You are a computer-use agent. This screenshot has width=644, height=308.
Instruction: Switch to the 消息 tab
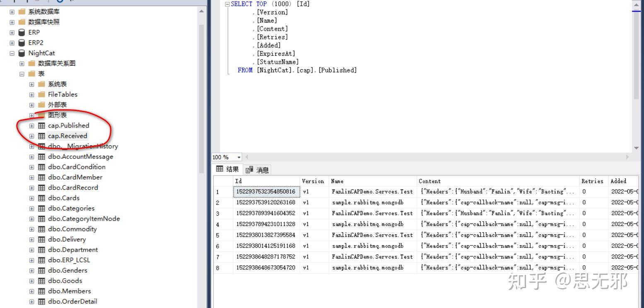pyautogui.click(x=261, y=169)
